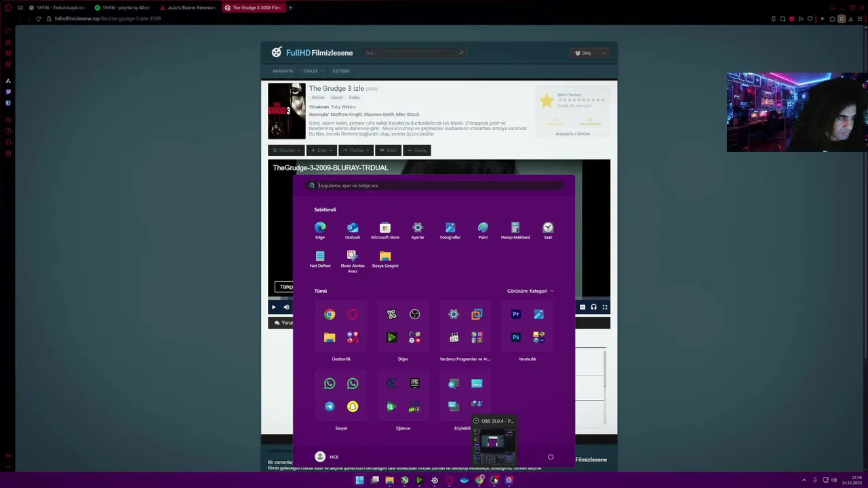Click browser address bar URL
This screenshot has height=488, width=868.
[108, 18]
